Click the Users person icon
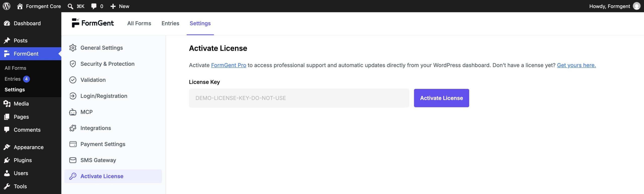This screenshot has width=644, height=194. click(7, 173)
